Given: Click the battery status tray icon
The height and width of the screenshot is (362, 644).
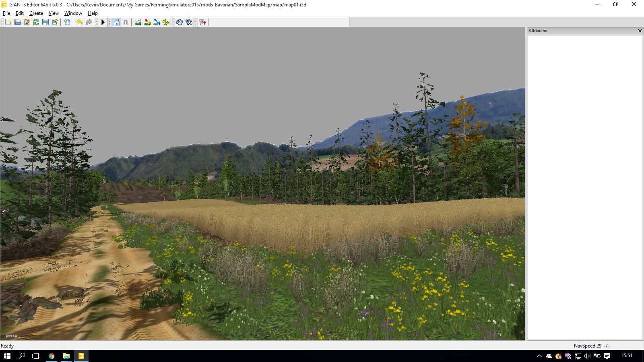Looking at the screenshot, I should (x=597, y=356).
